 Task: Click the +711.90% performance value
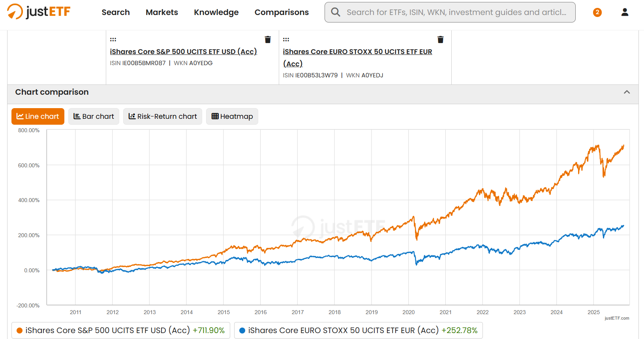pos(208,330)
